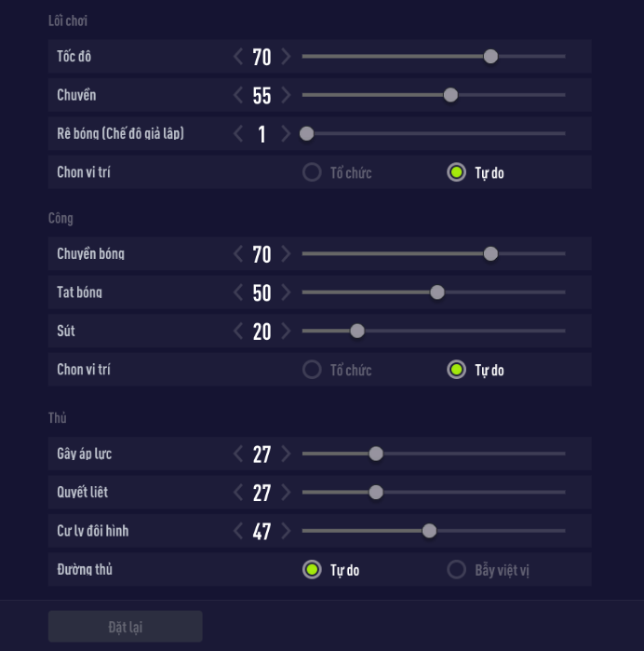Choose Bẫy việt vị for Đường thủ
The width and height of the screenshot is (644, 651).
pyautogui.click(x=456, y=569)
